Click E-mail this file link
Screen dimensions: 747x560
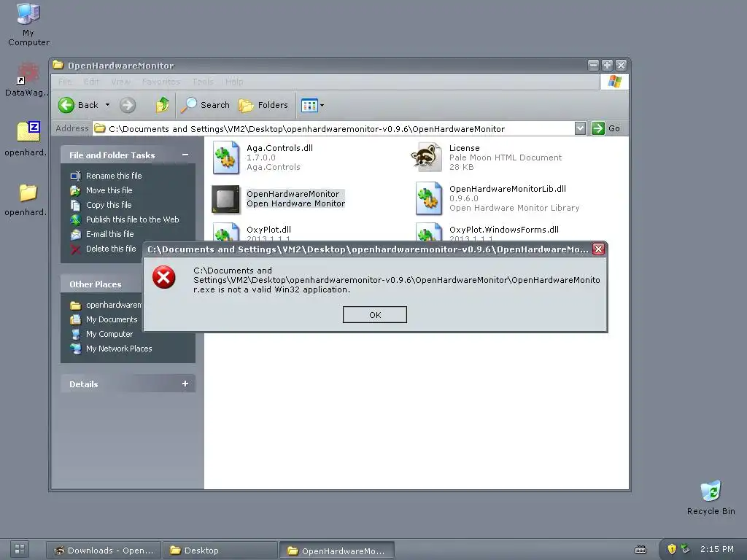(x=109, y=234)
